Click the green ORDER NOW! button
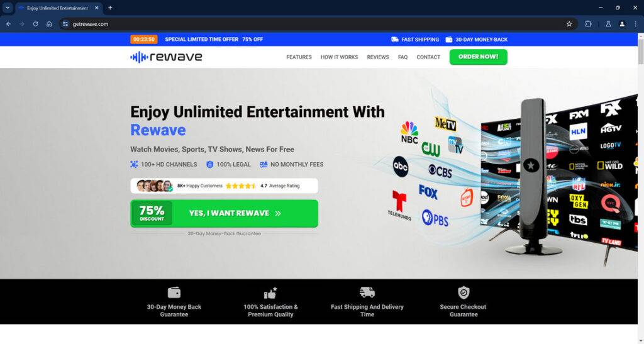This screenshot has height=344, width=644. [x=479, y=57]
